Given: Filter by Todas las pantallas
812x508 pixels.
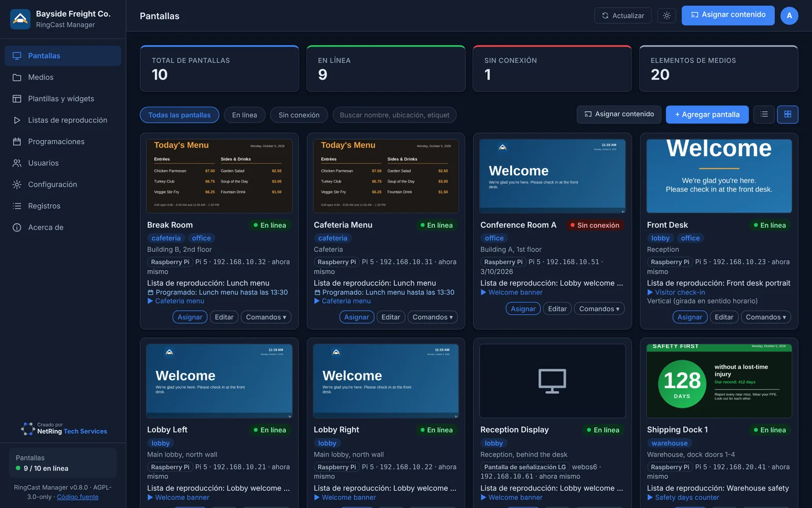Looking at the screenshot, I should click(x=179, y=115).
